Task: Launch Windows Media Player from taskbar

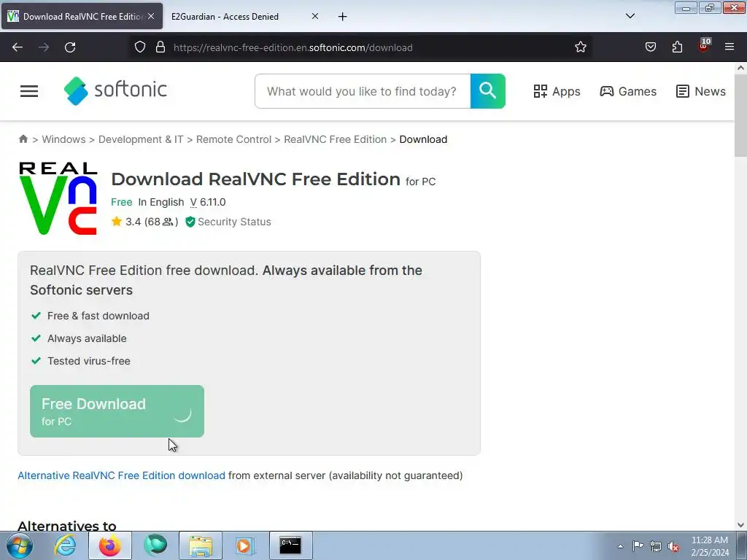Action: pos(245,545)
